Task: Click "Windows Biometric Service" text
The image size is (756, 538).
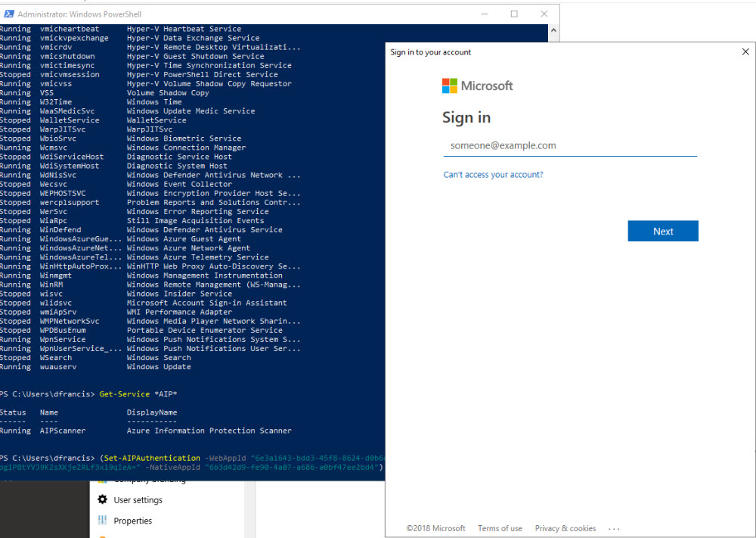Action: click(x=184, y=138)
